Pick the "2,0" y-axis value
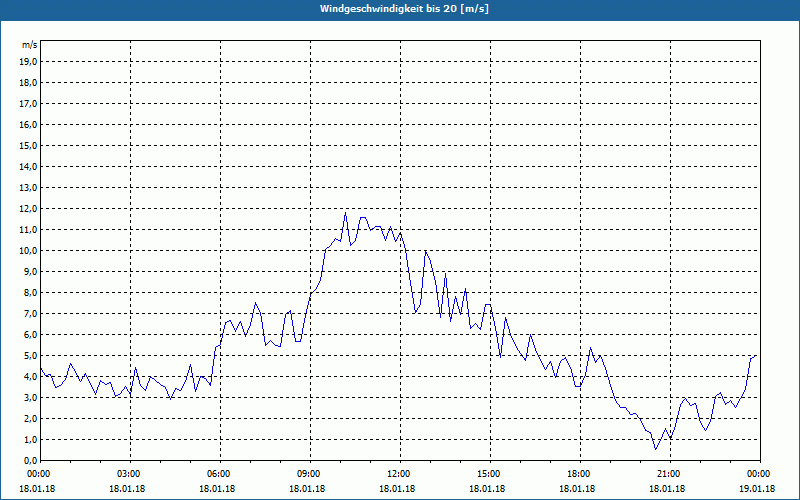 click(x=31, y=418)
